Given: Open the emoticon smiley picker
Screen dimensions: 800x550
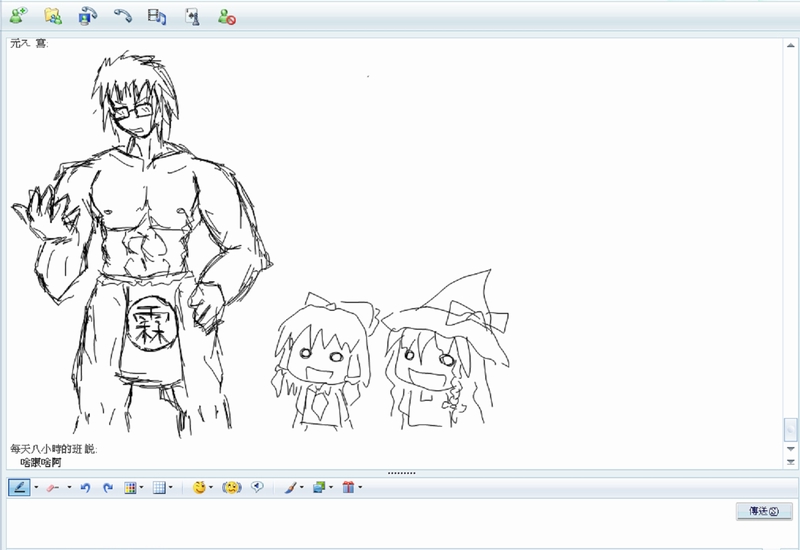Looking at the screenshot, I should pos(199,488).
